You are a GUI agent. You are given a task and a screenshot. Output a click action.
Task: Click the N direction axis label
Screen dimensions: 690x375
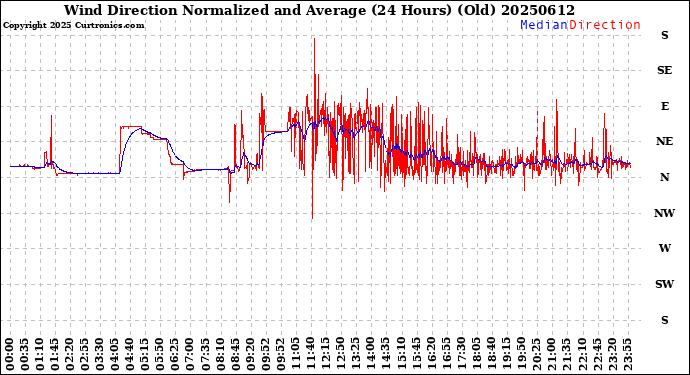(x=664, y=177)
